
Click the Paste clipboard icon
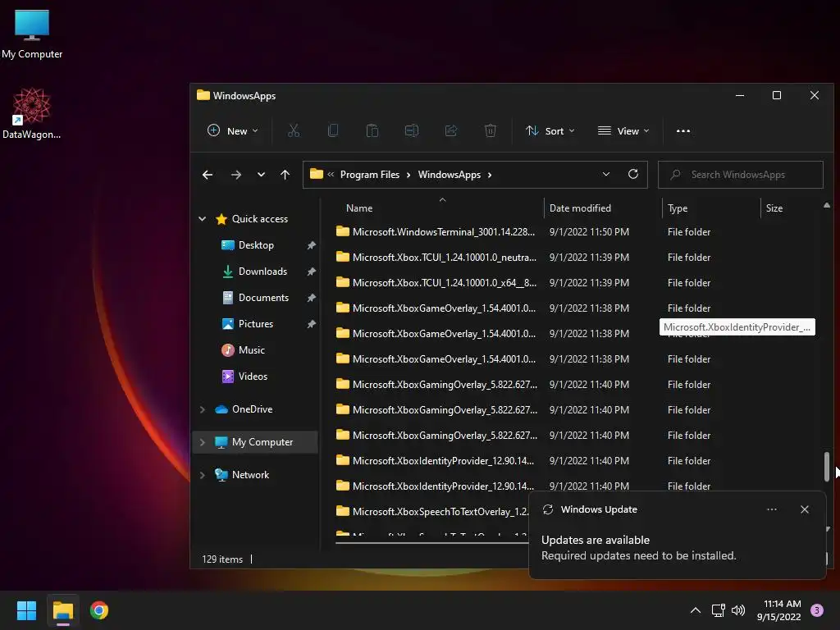372,130
